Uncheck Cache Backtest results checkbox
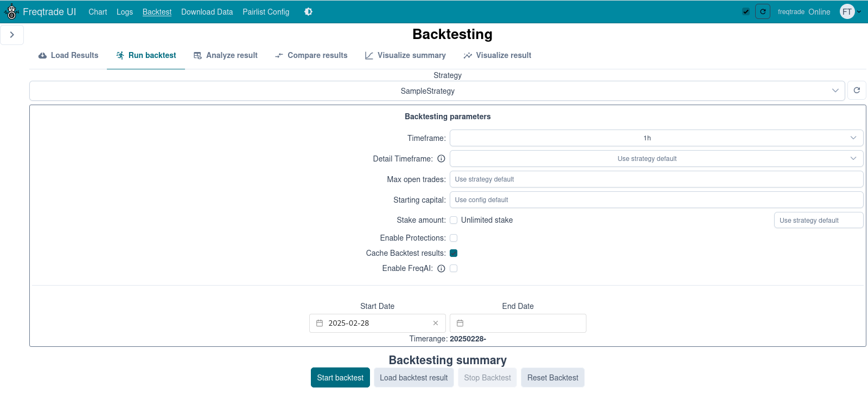The image size is (868, 407). (454, 253)
